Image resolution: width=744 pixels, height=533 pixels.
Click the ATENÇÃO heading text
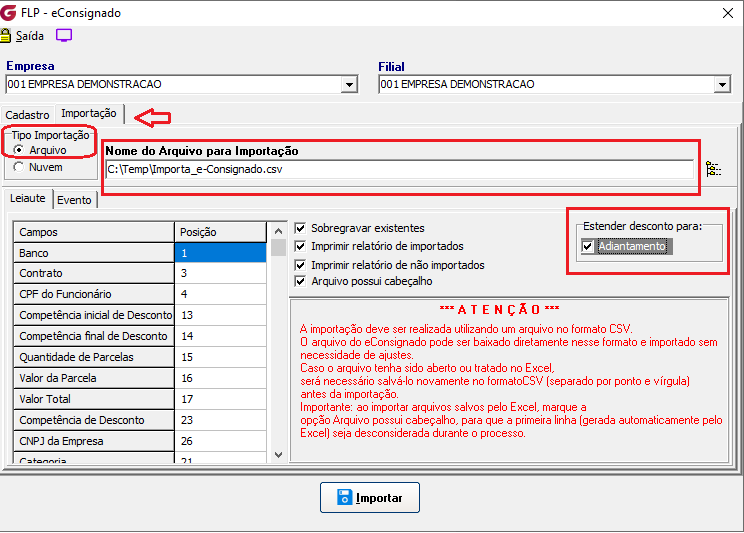tap(499, 309)
